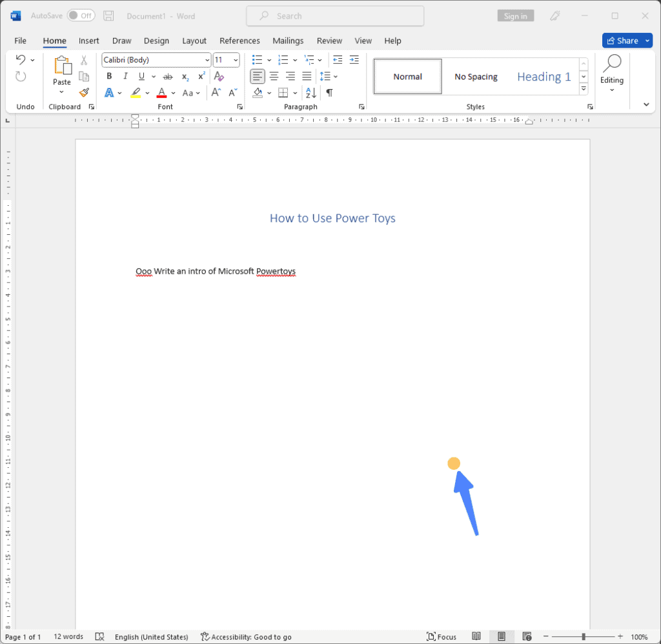Image resolution: width=661 pixels, height=644 pixels.
Task: Enter Focus mode from status bar
Action: tap(442, 636)
